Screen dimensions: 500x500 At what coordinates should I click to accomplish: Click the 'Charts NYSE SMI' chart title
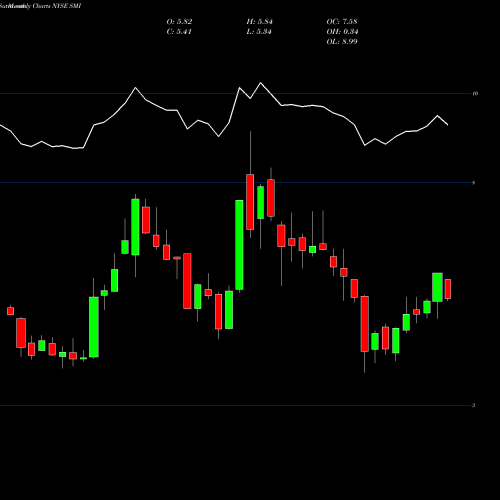pos(57,6)
